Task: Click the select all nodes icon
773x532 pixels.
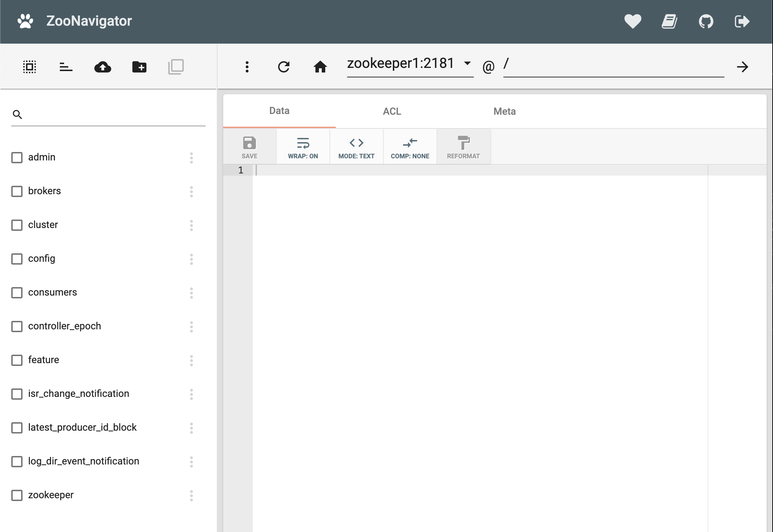Action: (x=30, y=66)
